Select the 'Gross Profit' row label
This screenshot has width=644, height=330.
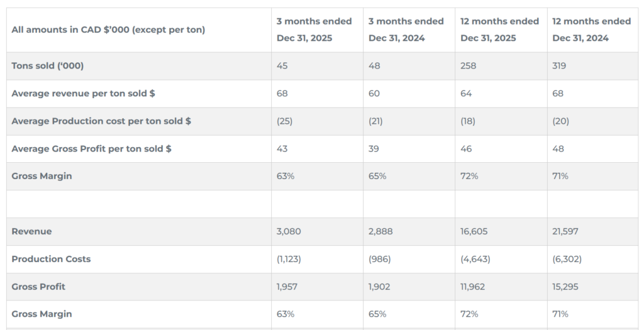pos(38,287)
